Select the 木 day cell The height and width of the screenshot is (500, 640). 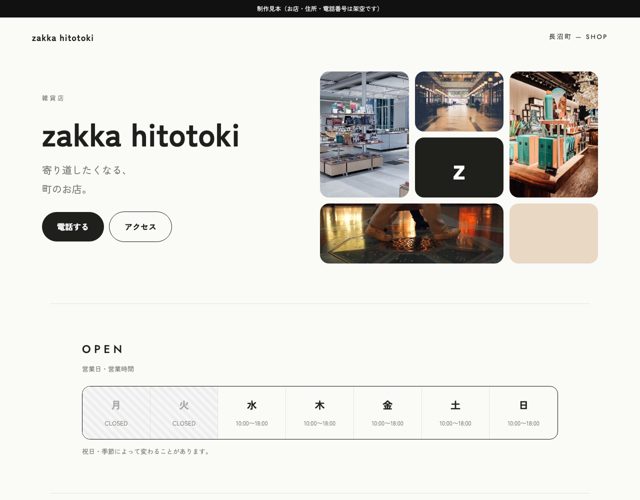320,413
